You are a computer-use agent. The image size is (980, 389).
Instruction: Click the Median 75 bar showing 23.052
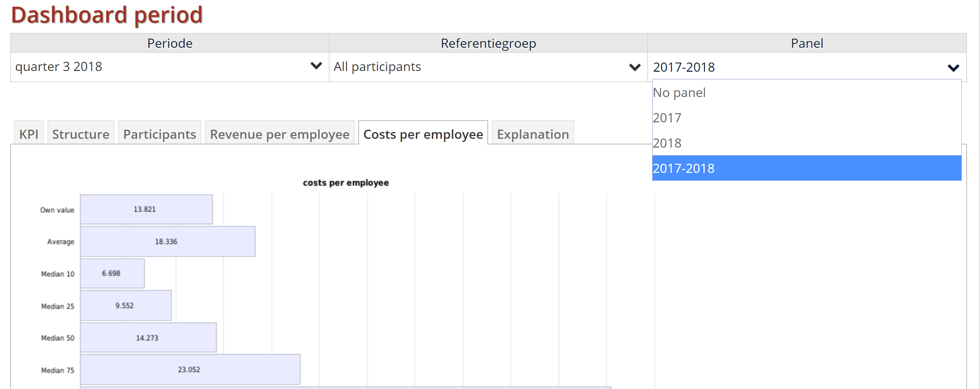click(x=190, y=370)
